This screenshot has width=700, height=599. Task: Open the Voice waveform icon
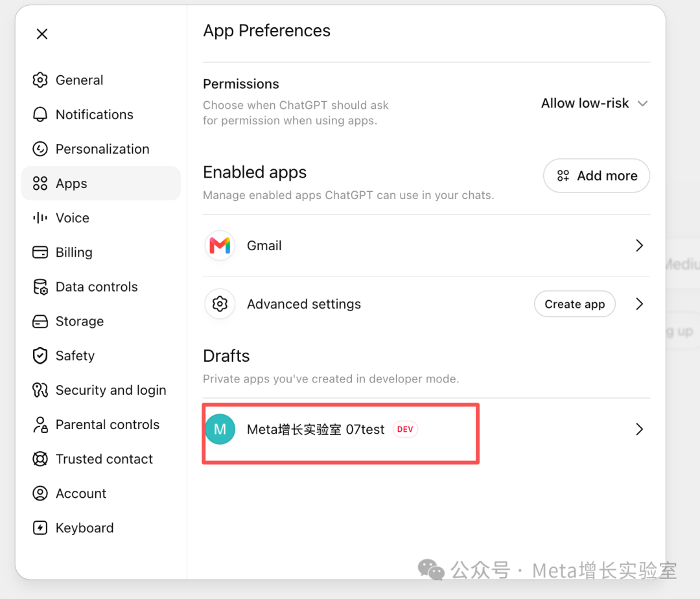pyautogui.click(x=40, y=218)
